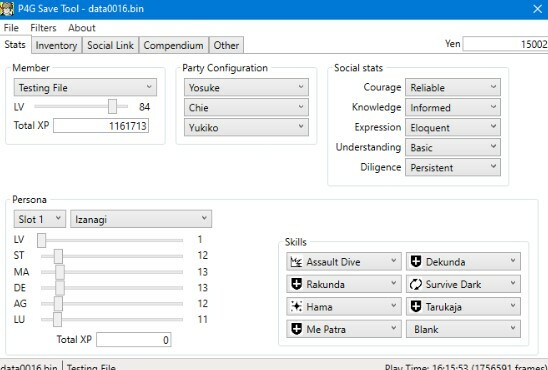Image resolution: width=548 pixels, height=370 pixels.
Task: Open the Understanding dropdown set to Basic
Action: 453,147
